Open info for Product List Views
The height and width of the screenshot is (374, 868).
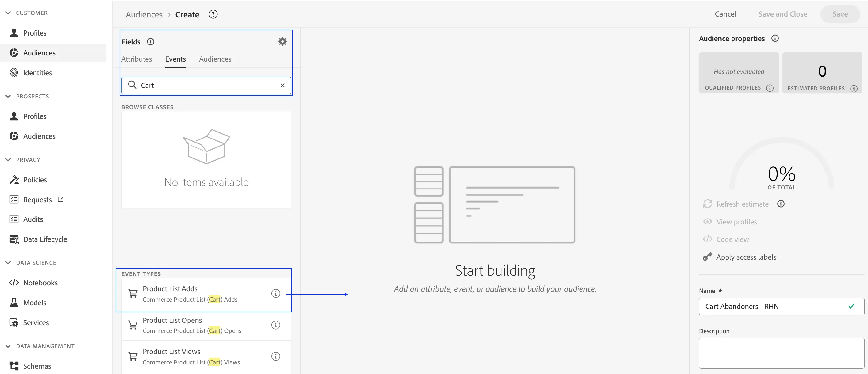click(276, 356)
